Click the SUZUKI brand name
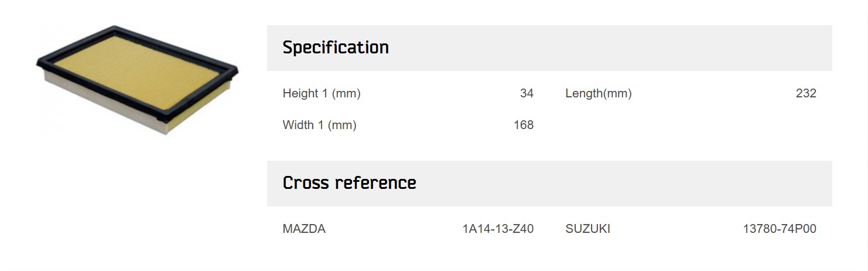The image size is (868, 271). click(x=587, y=229)
